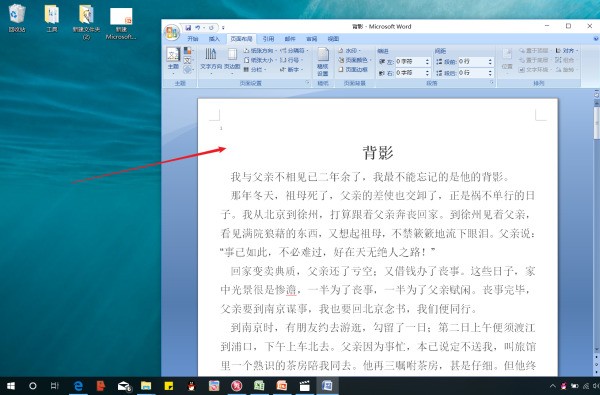Switch to the 插入 (Insert) ribbon tab
Image resolution: width=600 pixels, height=395 pixels.
click(214, 39)
